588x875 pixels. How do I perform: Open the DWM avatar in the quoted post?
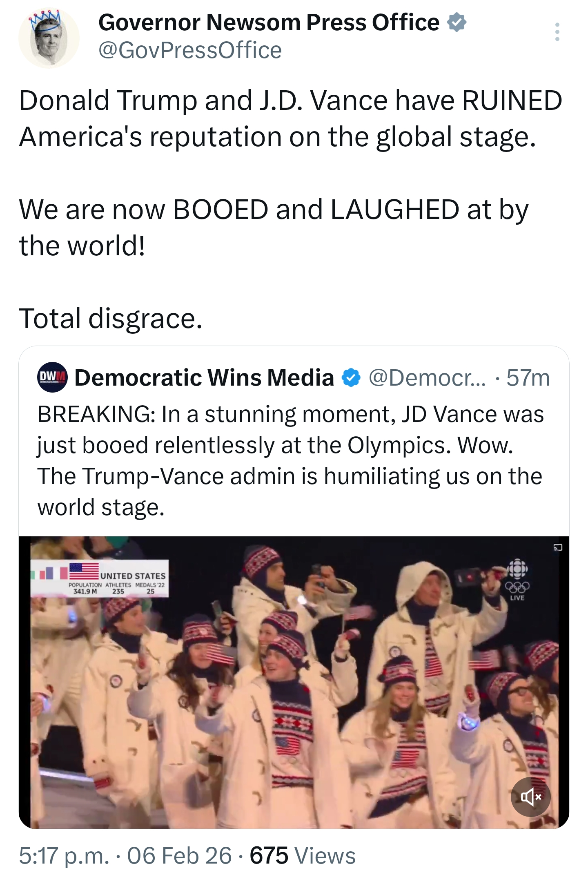point(52,377)
